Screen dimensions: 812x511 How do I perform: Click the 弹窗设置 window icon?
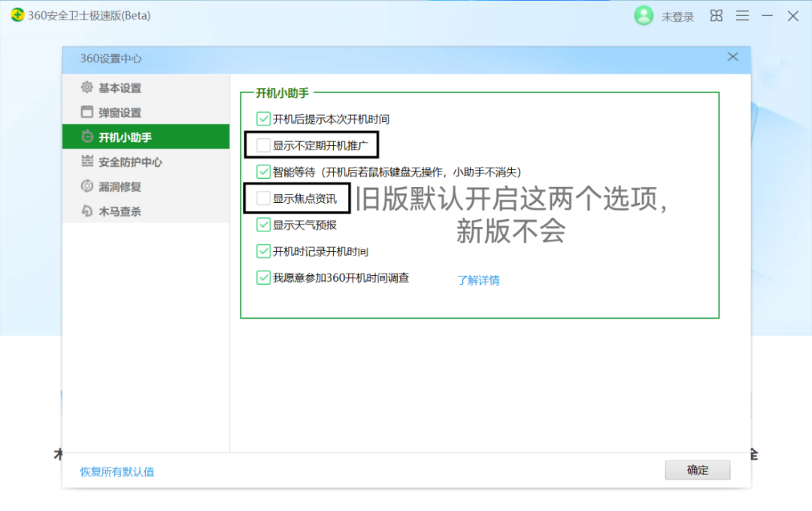tap(87, 112)
